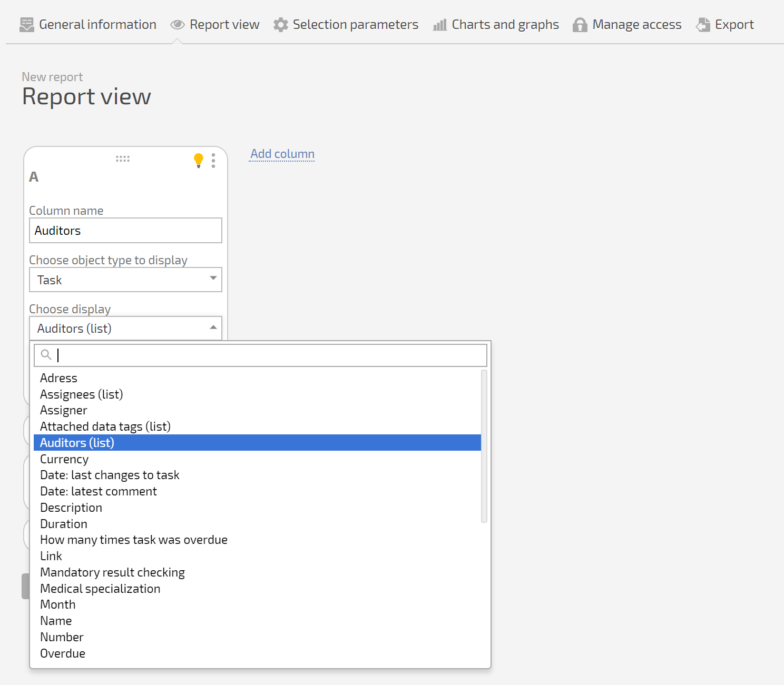
Task: Click the Export arrow icon
Action: click(703, 25)
